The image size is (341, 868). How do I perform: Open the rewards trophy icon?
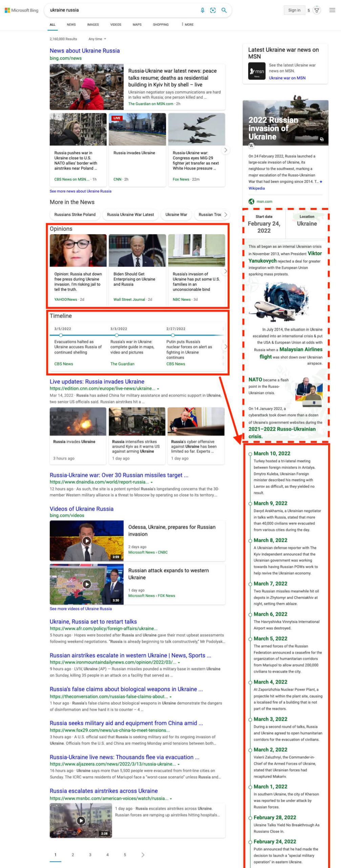click(x=317, y=10)
